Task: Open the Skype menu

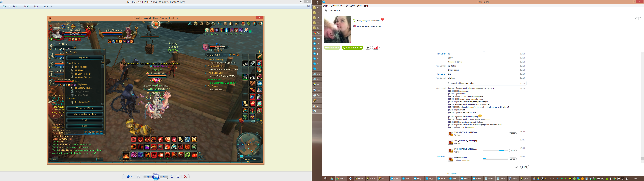Action: 326,6
